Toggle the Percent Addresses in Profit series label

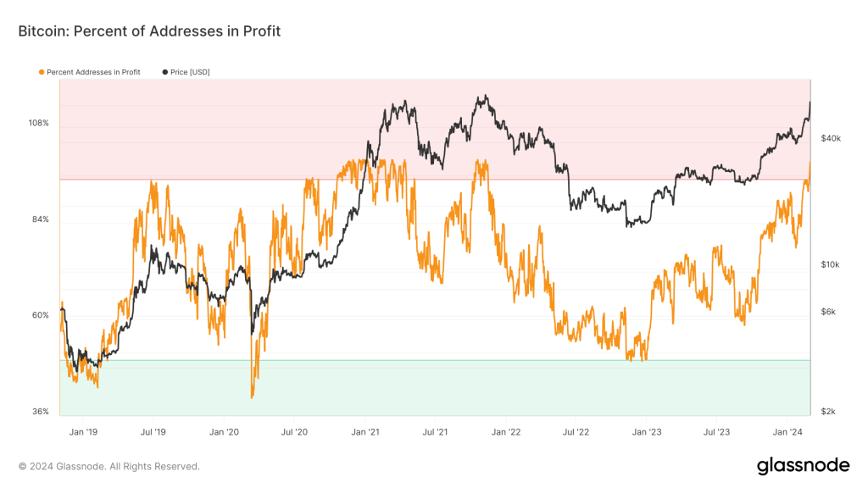click(x=93, y=72)
